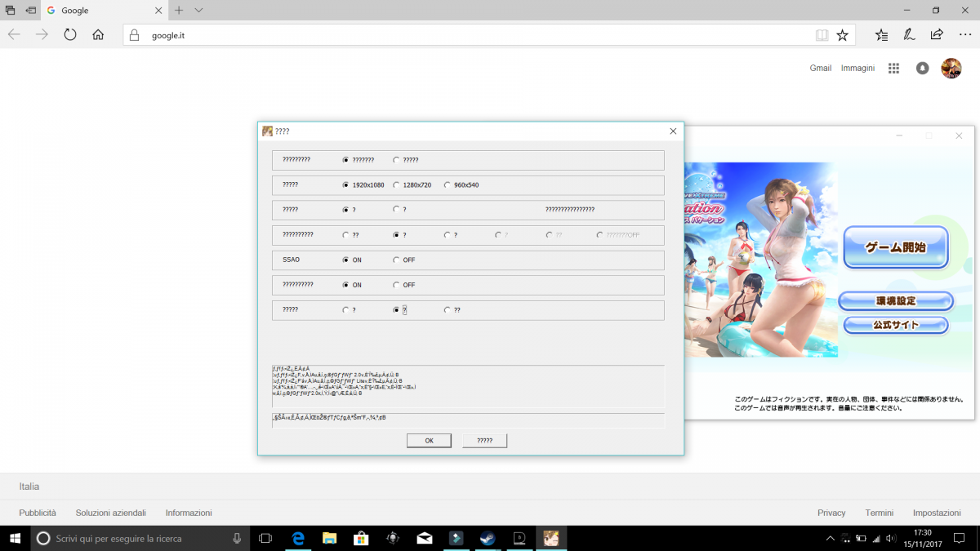Image resolution: width=980 pixels, height=551 pixels.
Task: Open File Explorer from the taskbar
Action: pos(329,538)
